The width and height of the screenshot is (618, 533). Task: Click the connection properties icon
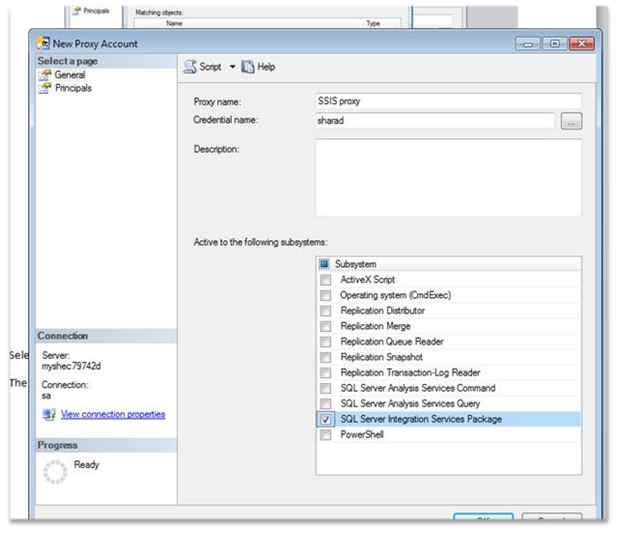click(x=49, y=414)
